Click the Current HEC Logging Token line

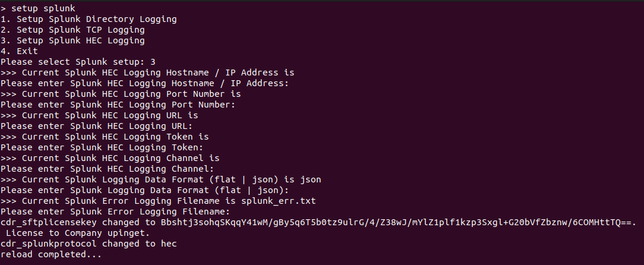(105, 137)
